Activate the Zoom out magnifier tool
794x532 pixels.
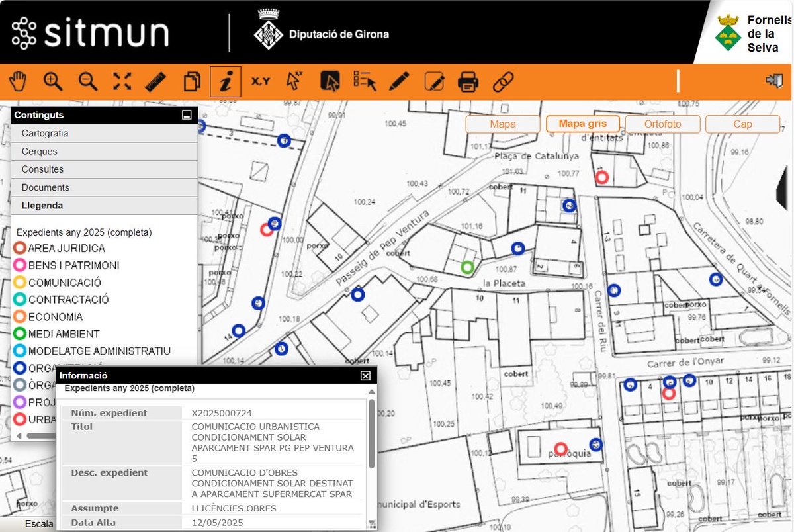87,81
